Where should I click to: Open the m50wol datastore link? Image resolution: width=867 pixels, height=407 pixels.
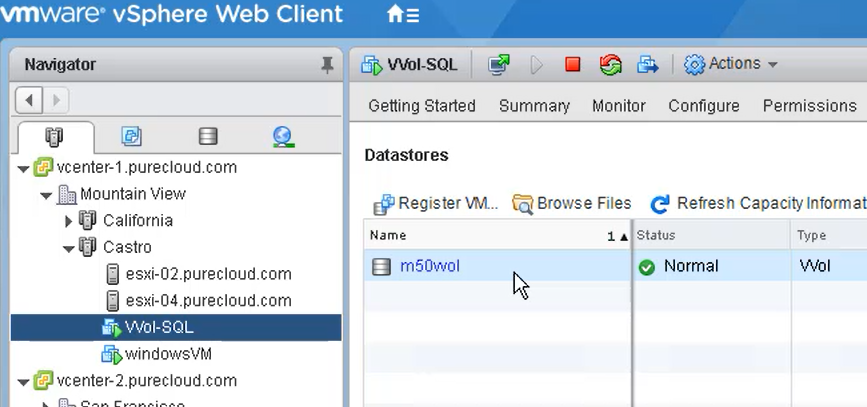coord(430,267)
